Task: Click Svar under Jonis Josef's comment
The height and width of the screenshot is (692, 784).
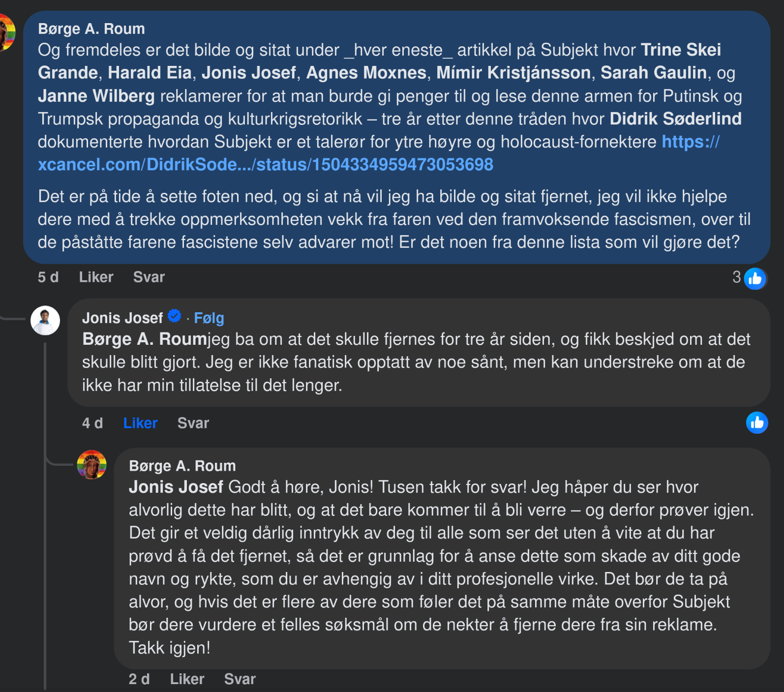Action: (x=193, y=423)
